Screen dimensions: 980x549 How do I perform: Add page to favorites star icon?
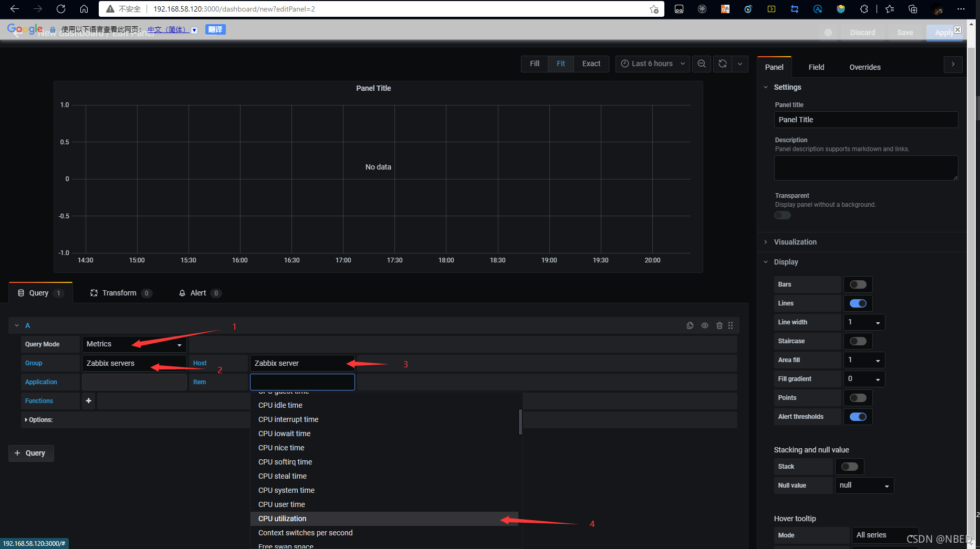(654, 9)
